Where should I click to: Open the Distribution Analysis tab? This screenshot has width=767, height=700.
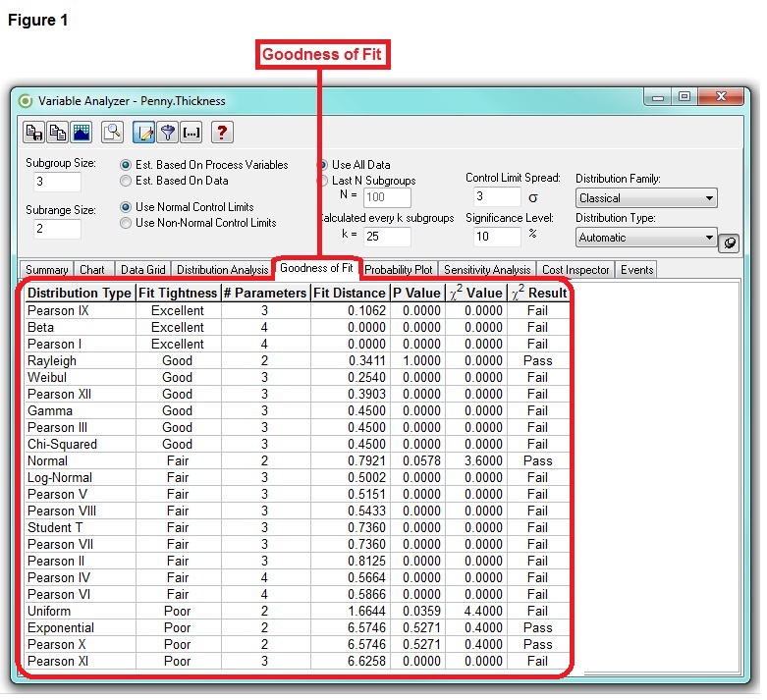223,270
